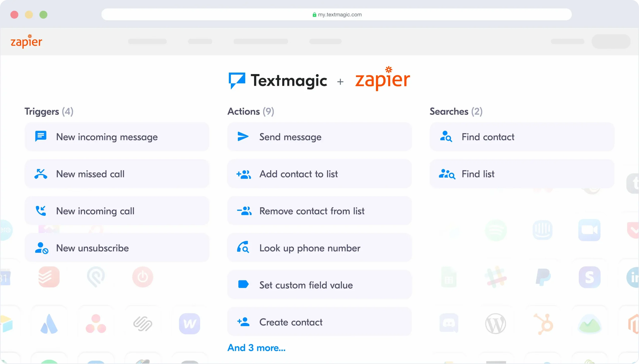Click the faded Intercom app icon
639x364 pixels.
[x=542, y=230]
